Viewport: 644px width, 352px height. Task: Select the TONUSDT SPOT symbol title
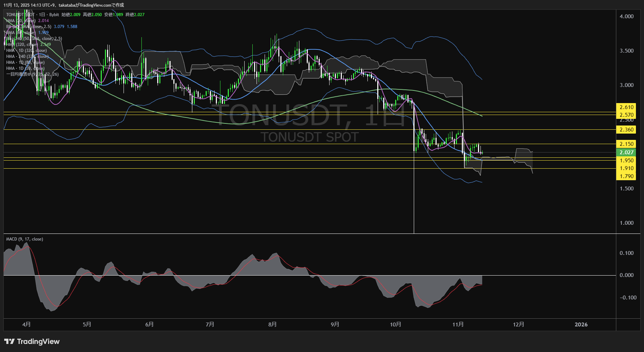(x=20, y=15)
